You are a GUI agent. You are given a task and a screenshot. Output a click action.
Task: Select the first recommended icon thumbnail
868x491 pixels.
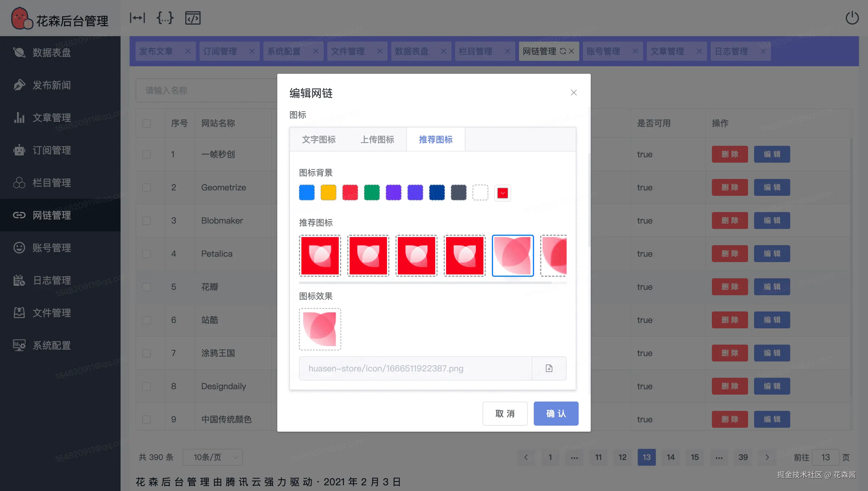320,256
